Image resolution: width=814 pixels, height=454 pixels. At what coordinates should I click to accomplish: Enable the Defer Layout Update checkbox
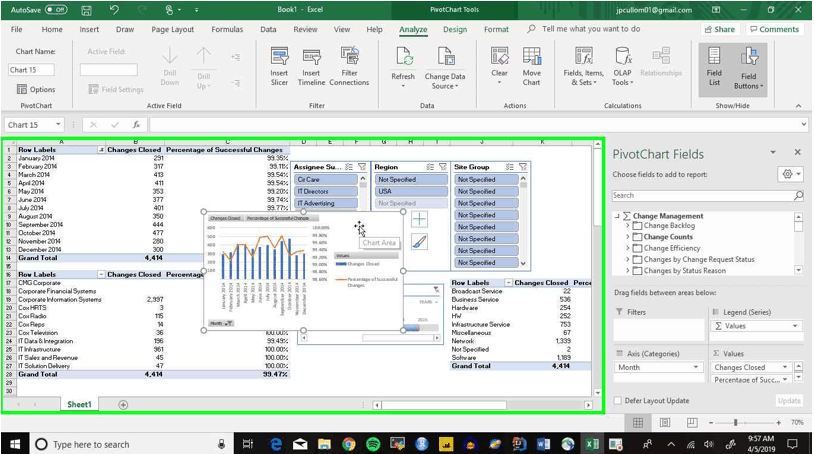pyautogui.click(x=618, y=401)
